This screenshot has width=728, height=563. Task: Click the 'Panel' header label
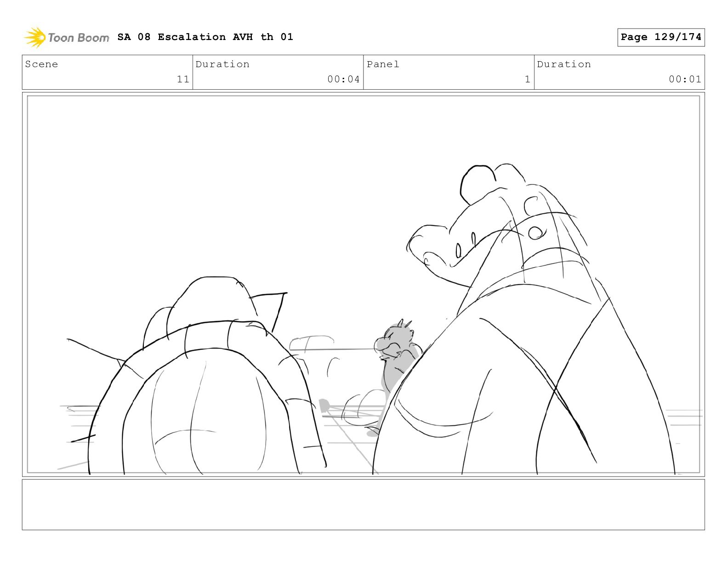tap(383, 64)
